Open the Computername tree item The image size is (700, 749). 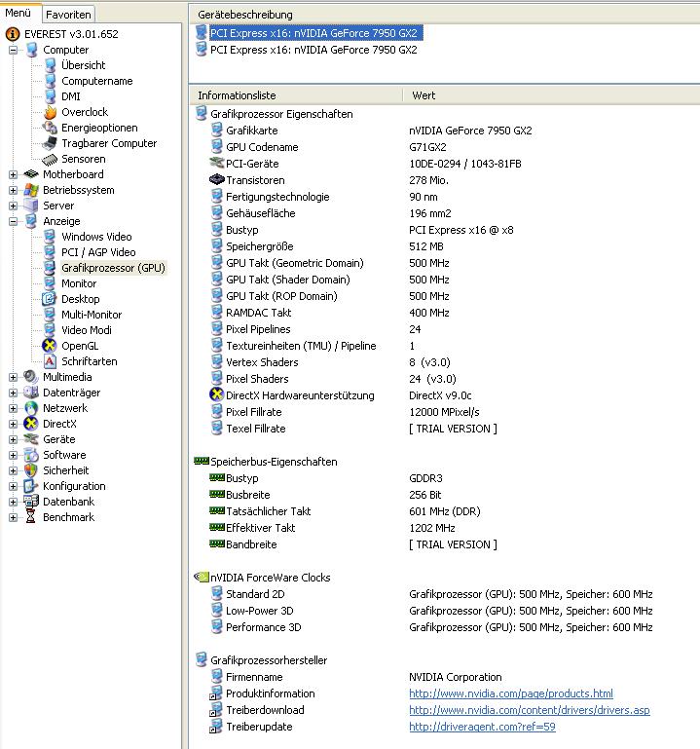pyautogui.click(x=97, y=81)
